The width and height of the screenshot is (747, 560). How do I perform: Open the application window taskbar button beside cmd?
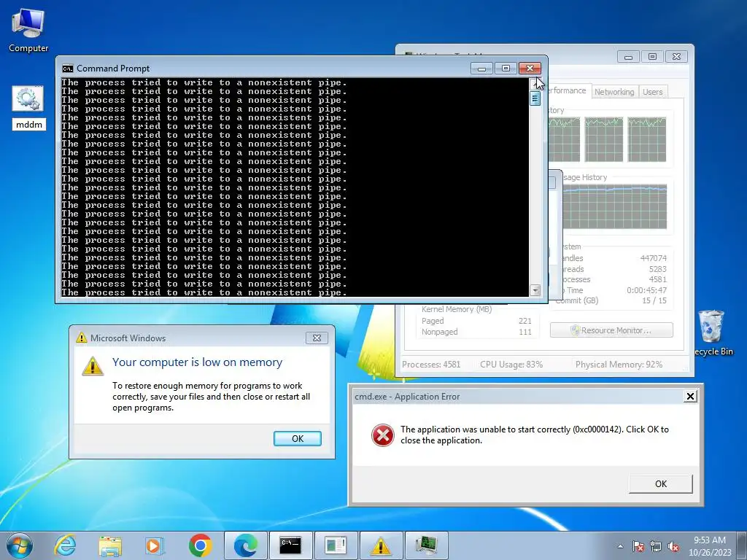point(336,545)
